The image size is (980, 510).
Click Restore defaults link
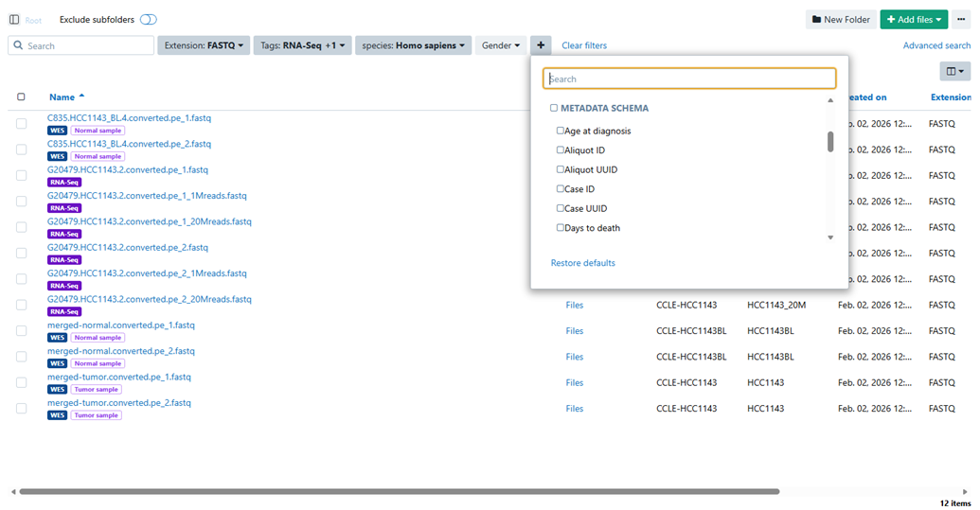[x=583, y=263]
